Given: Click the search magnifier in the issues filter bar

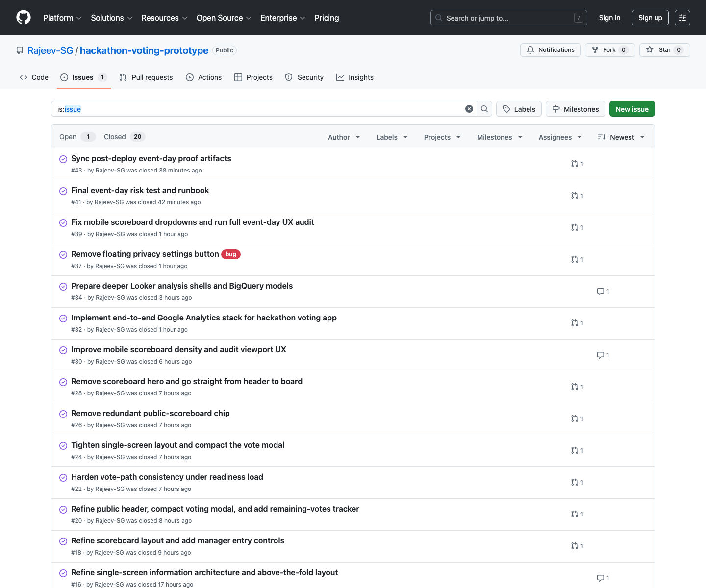Looking at the screenshot, I should click(x=484, y=109).
